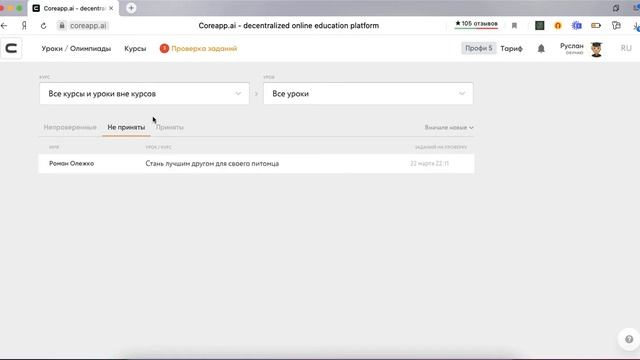
Task: Click the site lock icon
Action: pyautogui.click(x=62, y=25)
